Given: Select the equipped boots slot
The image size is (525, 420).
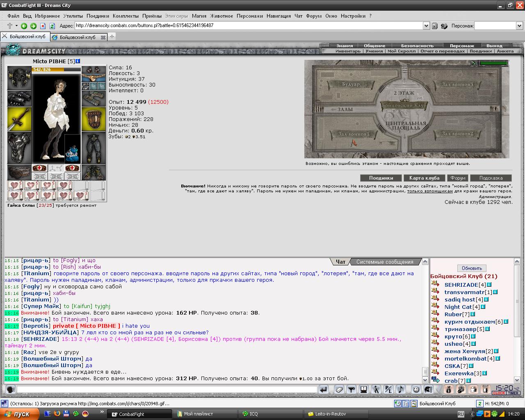Looking at the screenshot, I should [x=94, y=172].
